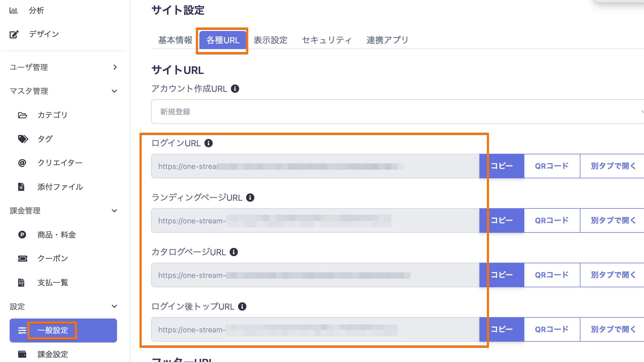This screenshot has height=362, width=644.
Task: Click the analytics bar chart icon
Action: point(13,10)
